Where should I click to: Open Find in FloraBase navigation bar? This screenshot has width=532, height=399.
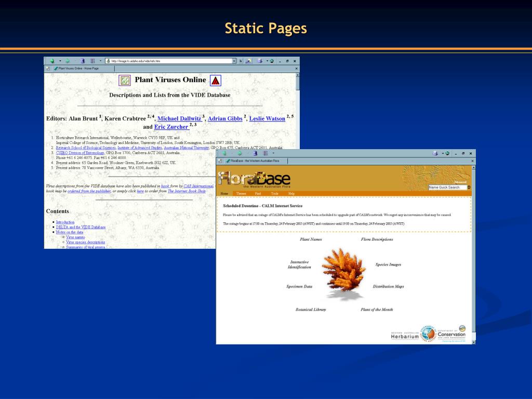click(x=258, y=194)
